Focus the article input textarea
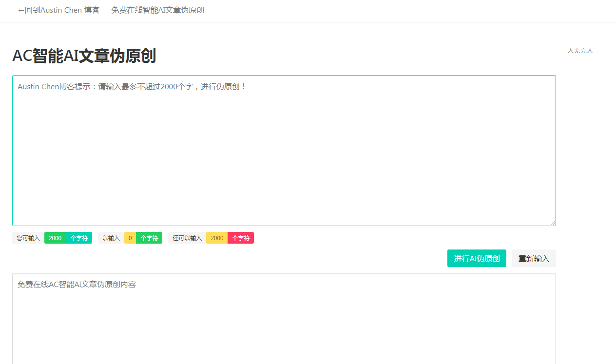This screenshot has height=364, width=615. tap(284, 151)
